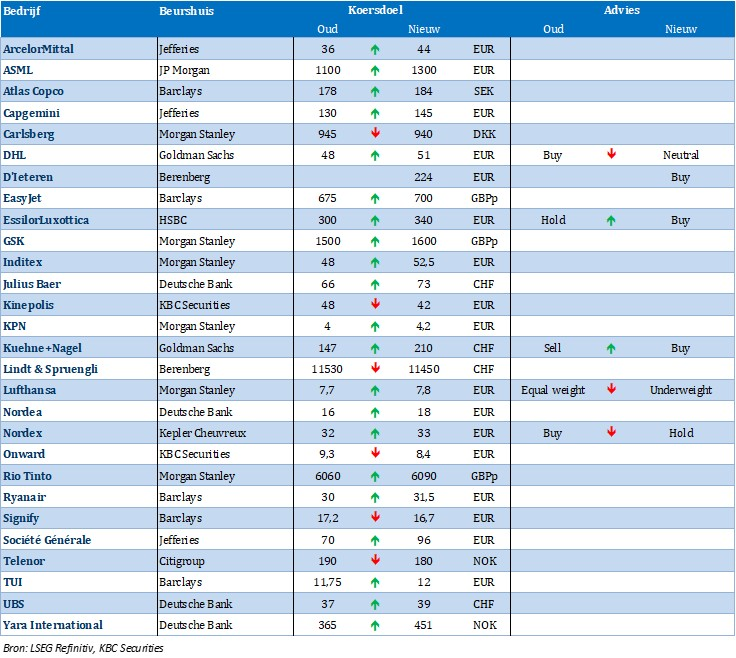Click Nordex's red advice arrow

pyautogui.click(x=611, y=433)
